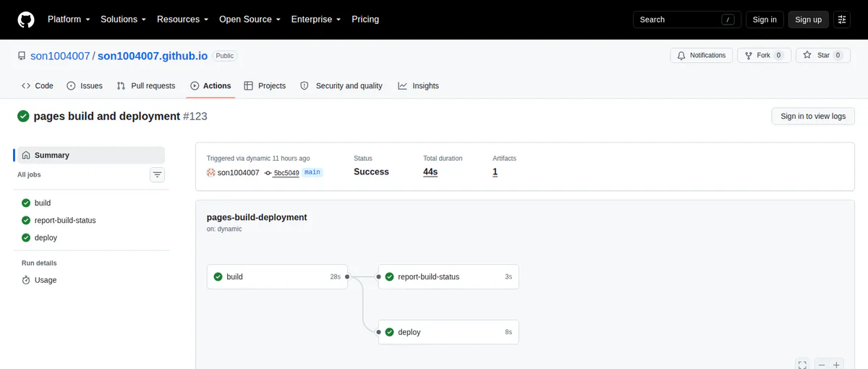Screen dimensions: 868x369
Task: Click the repository icon beside owner name
Action: pos(22,56)
